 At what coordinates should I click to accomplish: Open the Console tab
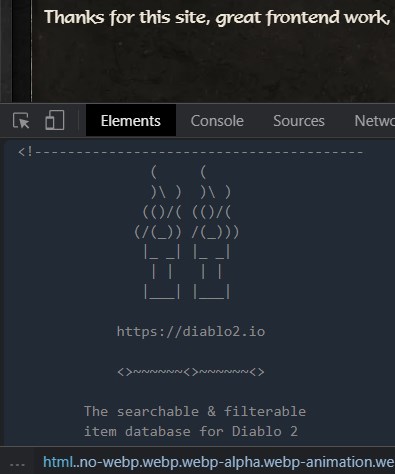coord(217,121)
